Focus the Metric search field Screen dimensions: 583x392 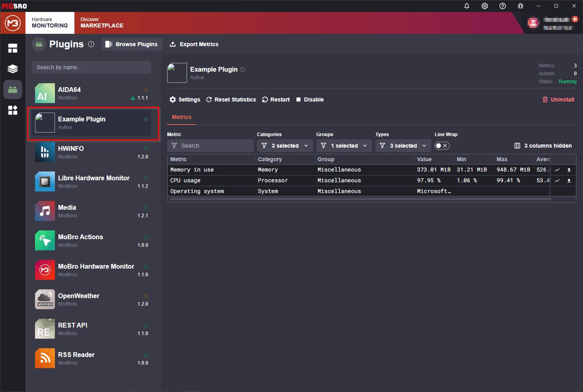pyautogui.click(x=211, y=146)
